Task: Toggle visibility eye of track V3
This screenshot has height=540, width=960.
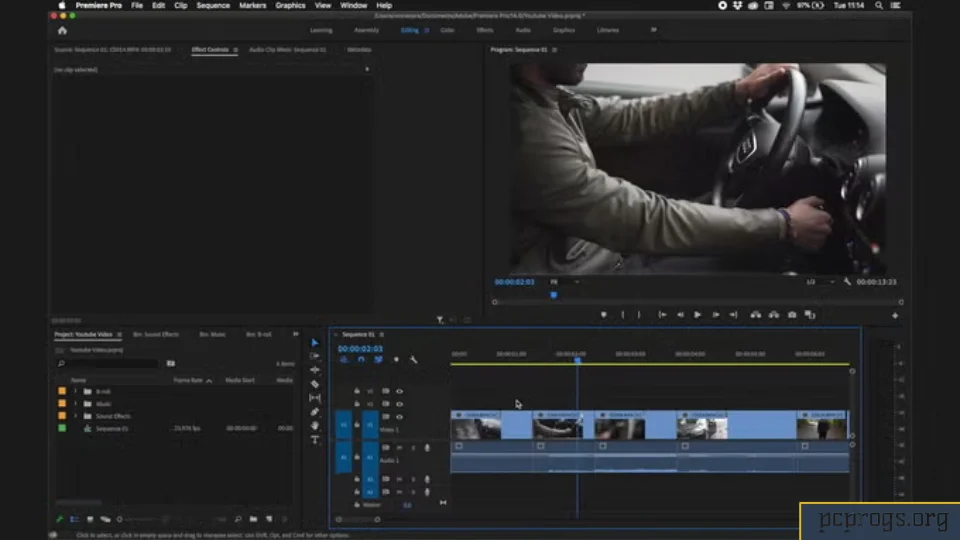Action: click(400, 391)
